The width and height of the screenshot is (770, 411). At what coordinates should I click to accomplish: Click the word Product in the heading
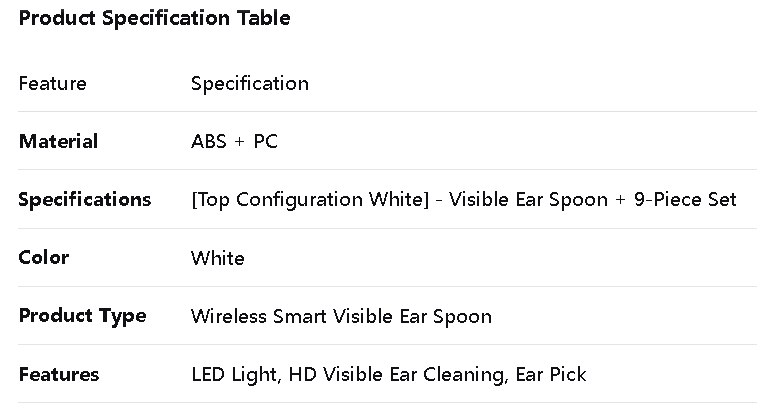pyautogui.click(x=57, y=18)
